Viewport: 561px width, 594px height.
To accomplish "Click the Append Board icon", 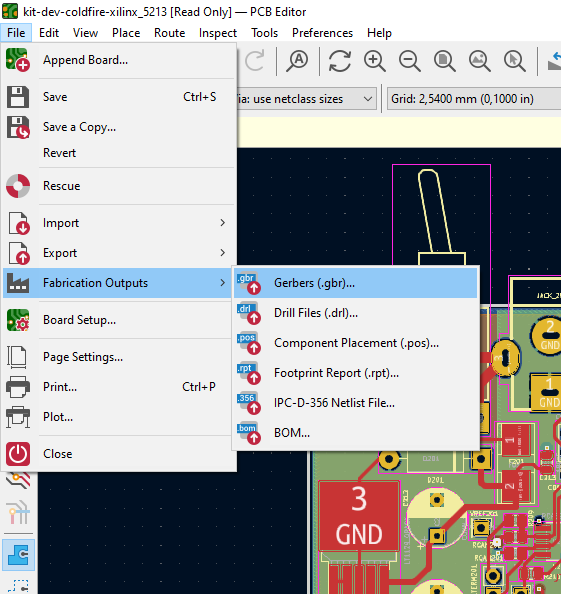I will point(18,59).
